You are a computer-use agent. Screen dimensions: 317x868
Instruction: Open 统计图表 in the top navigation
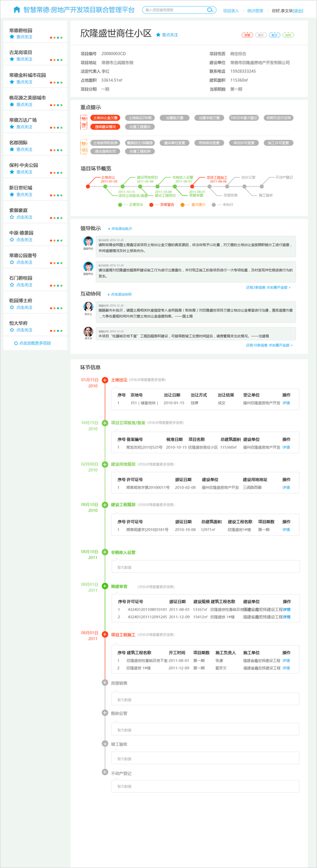click(255, 10)
